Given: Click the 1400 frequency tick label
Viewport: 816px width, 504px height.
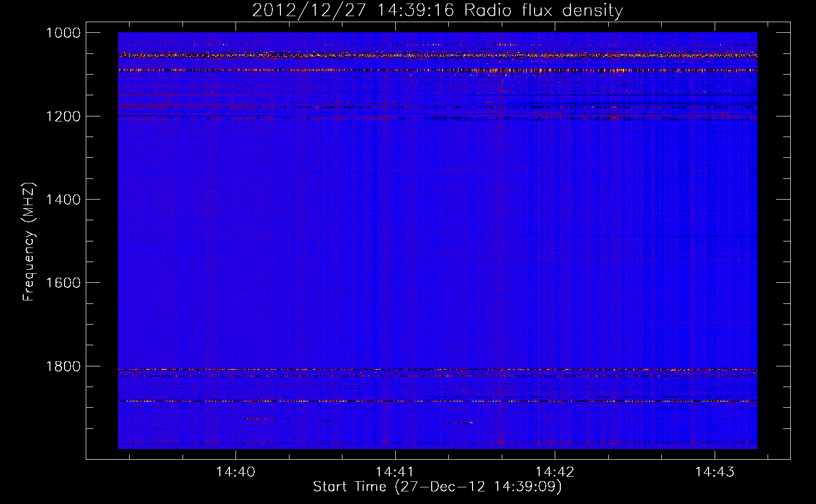Looking at the screenshot, I should [63, 200].
